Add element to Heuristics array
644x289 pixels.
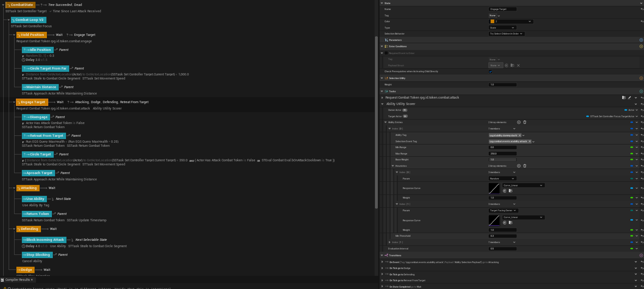519,166
